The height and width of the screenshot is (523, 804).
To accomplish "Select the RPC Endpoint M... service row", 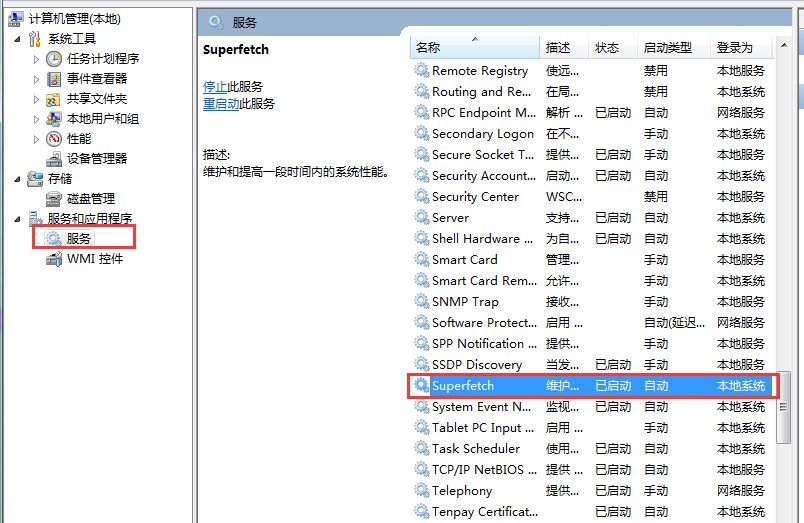I will point(591,112).
